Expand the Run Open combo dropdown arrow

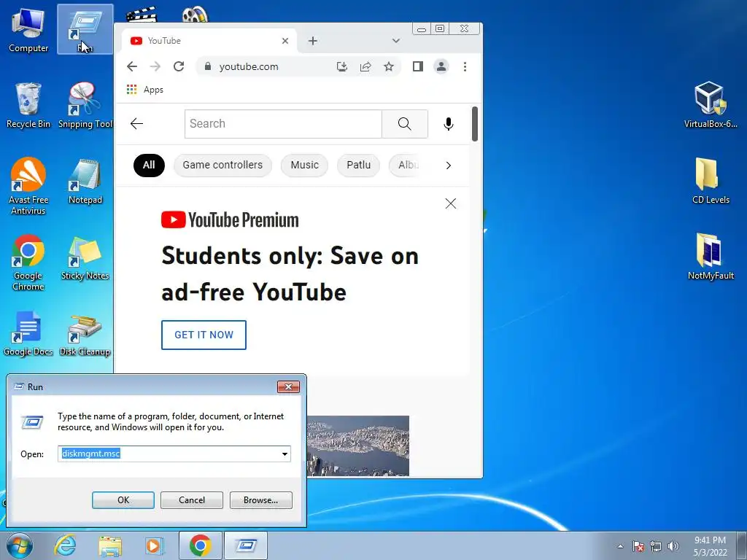click(285, 454)
